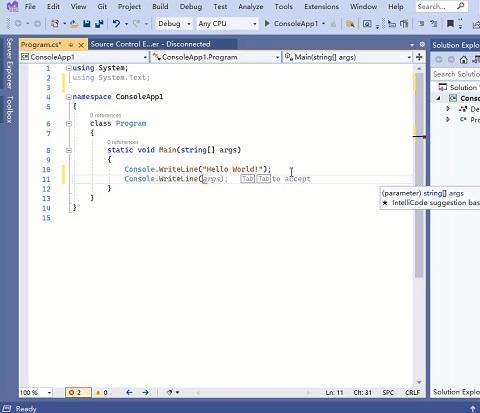
Task: Open the editor tab settings gear icon
Action: (422, 44)
